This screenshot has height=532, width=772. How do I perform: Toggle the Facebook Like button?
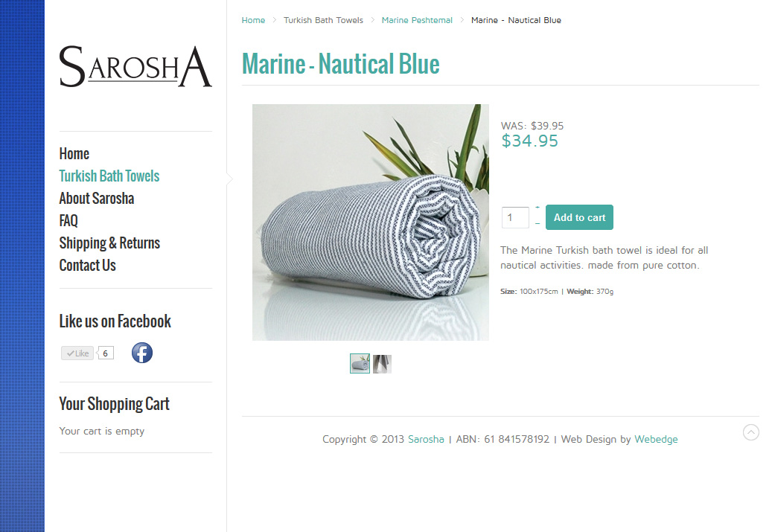(77, 353)
